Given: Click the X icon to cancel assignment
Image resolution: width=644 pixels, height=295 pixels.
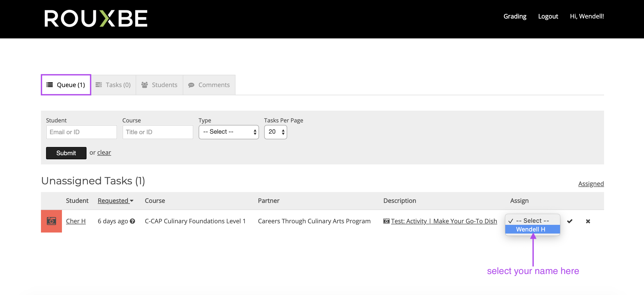Looking at the screenshot, I should click(588, 221).
